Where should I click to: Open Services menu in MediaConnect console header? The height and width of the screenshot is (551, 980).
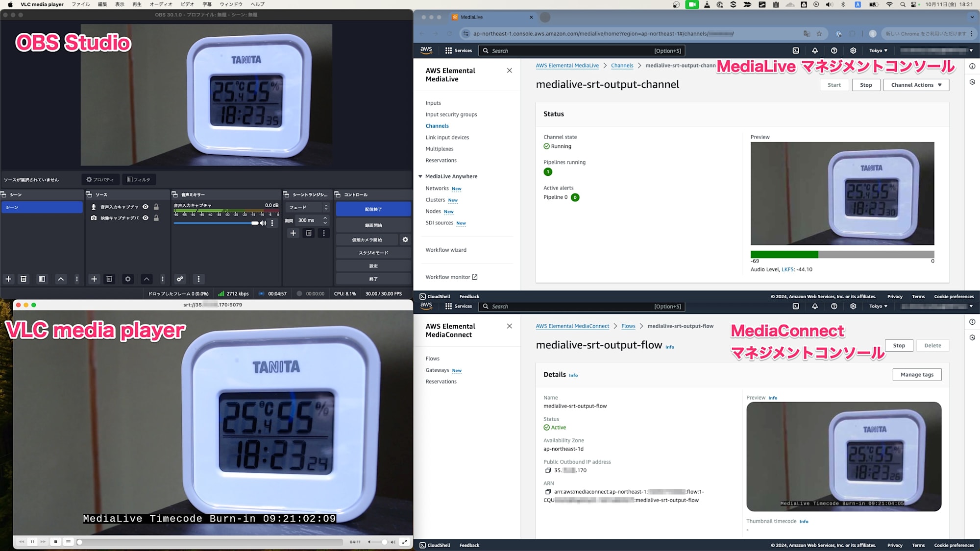(x=459, y=307)
